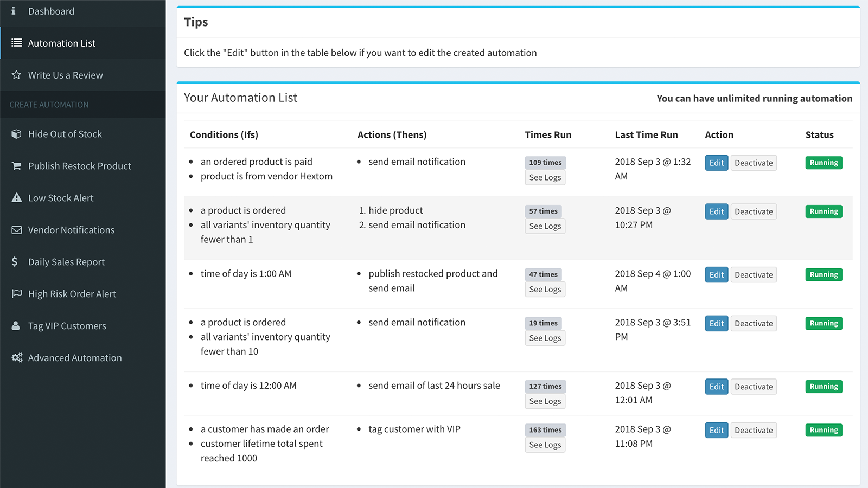Deactivate the 12:00 AM sales email automation
Viewport: 868px width, 488px height.
click(x=754, y=387)
